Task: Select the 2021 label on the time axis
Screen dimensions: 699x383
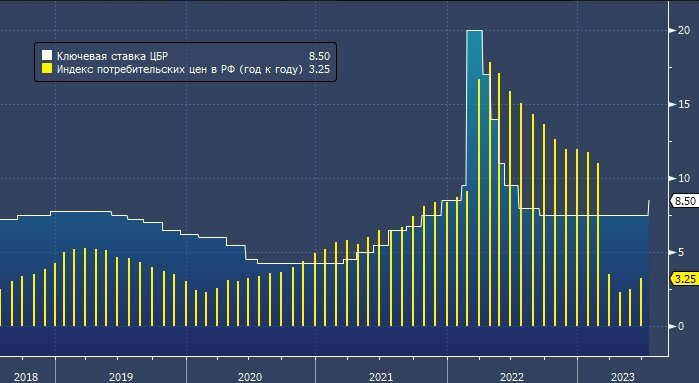Action: point(381,377)
